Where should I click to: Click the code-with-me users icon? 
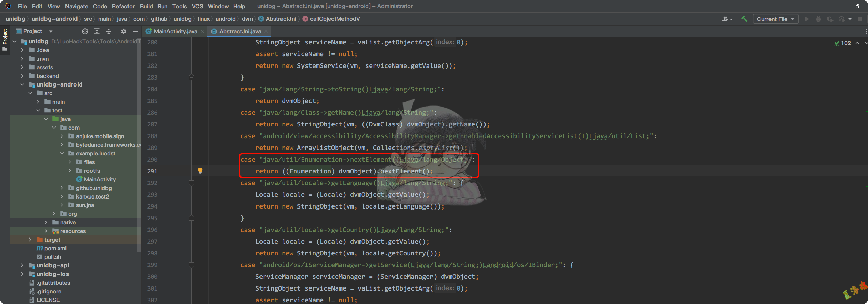click(x=726, y=19)
